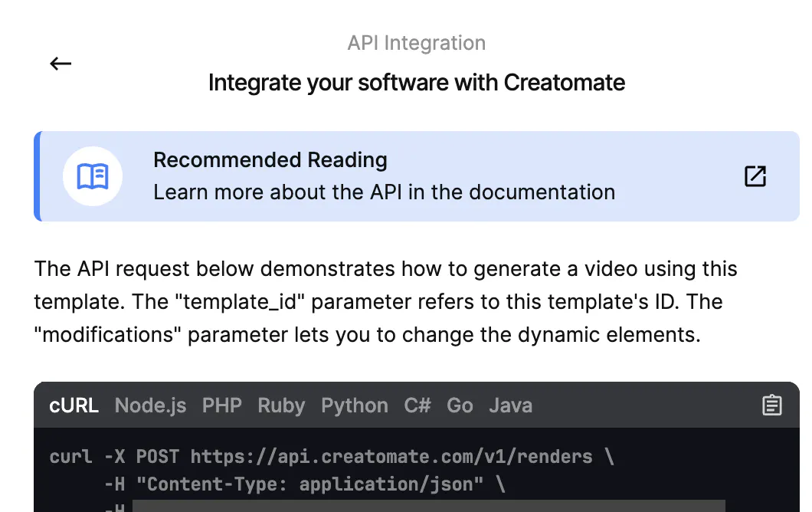The image size is (812, 512).
Task: Click the Content-Type header code line
Action: 305,484
